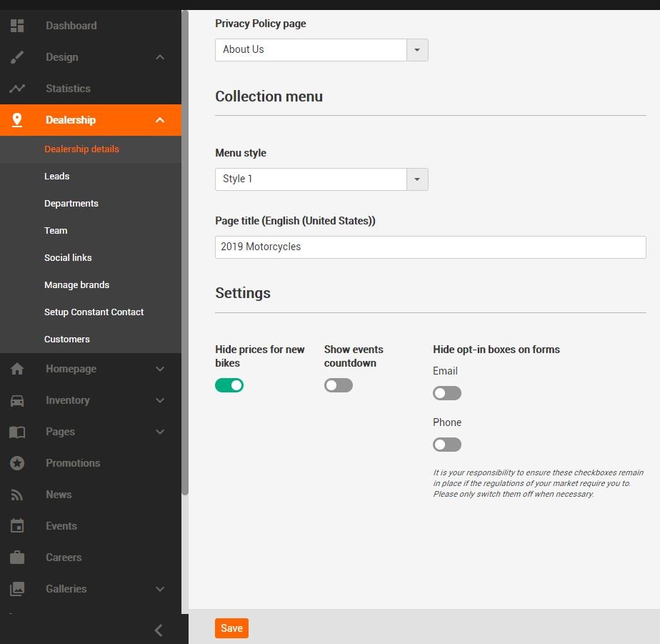Click the Careers briefcase icon
The image size is (660, 644).
[17, 558]
